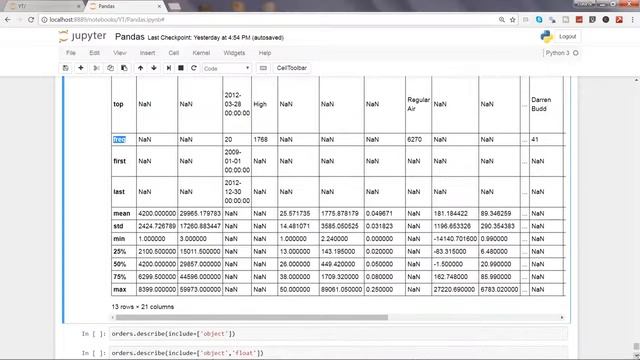
Task: Run cell and select below icon
Action: pyautogui.click(x=169, y=68)
